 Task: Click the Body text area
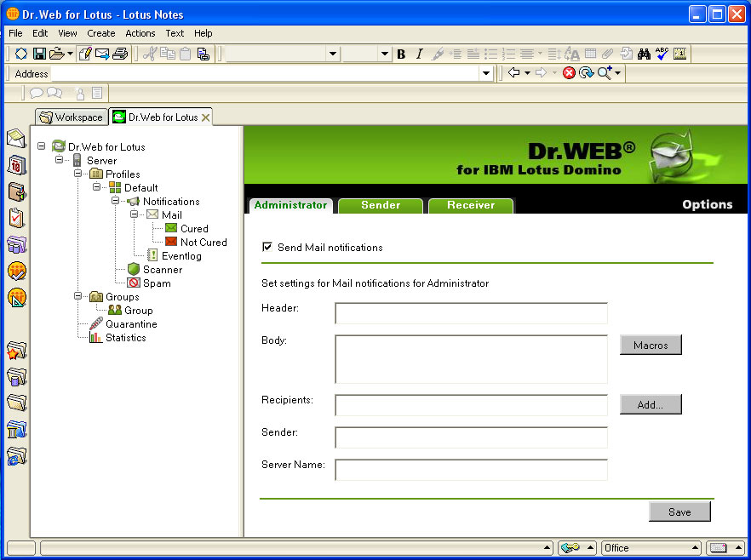(472, 359)
